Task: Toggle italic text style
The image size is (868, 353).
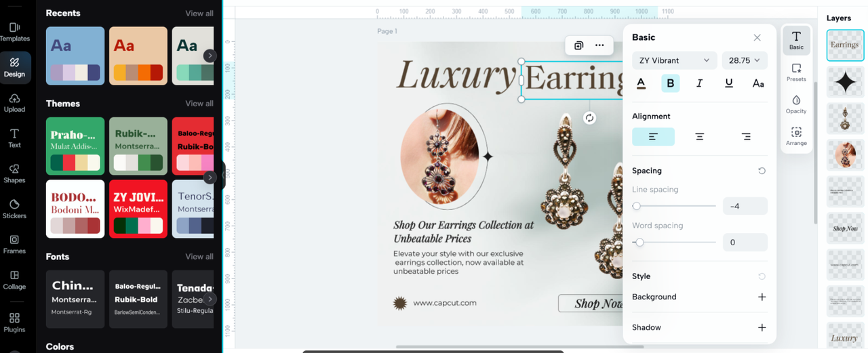Action: (699, 83)
